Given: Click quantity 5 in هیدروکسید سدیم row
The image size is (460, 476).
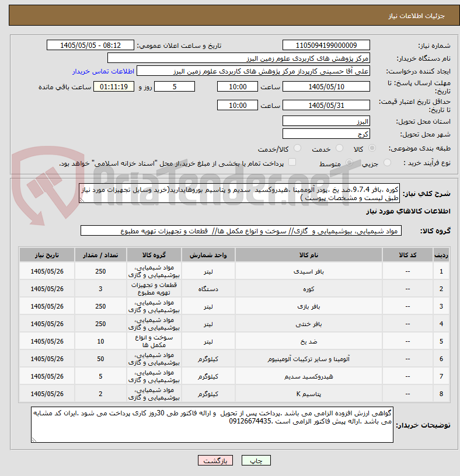Looking at the screenshot, I should pos(100,376).
